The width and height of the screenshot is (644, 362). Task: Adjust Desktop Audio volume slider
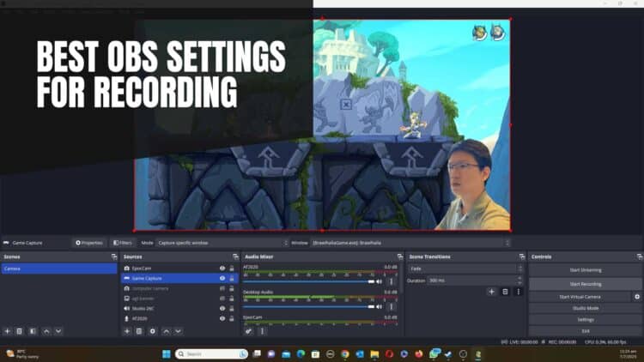(308, 306)
